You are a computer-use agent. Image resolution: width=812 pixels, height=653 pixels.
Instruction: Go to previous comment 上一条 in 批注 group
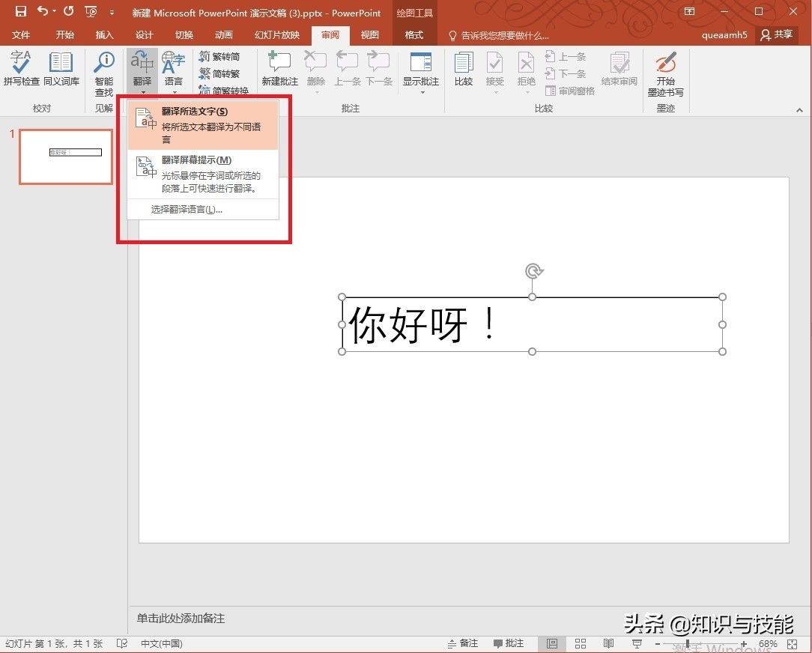click(347, 68)
